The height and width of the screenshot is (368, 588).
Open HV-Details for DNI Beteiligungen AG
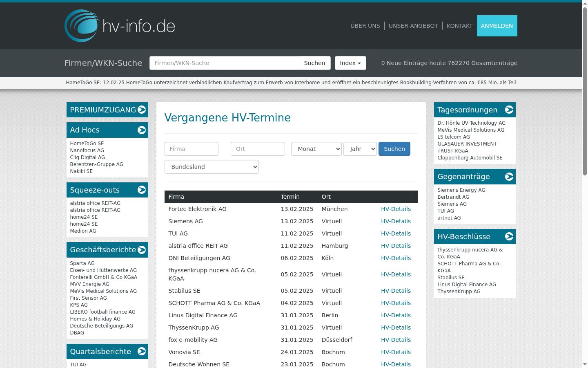click(x=396, y=258)
